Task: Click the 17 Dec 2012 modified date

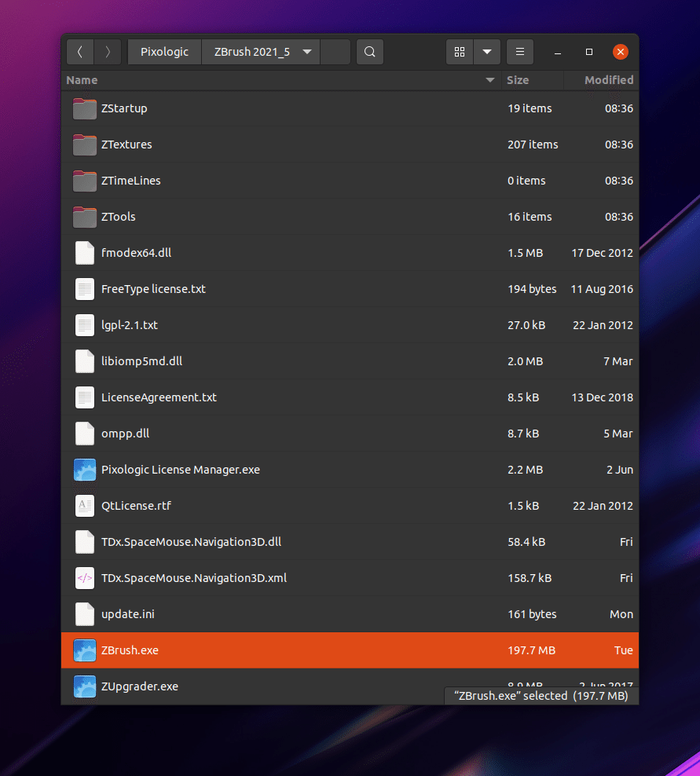Action: [x=603, y=253]
